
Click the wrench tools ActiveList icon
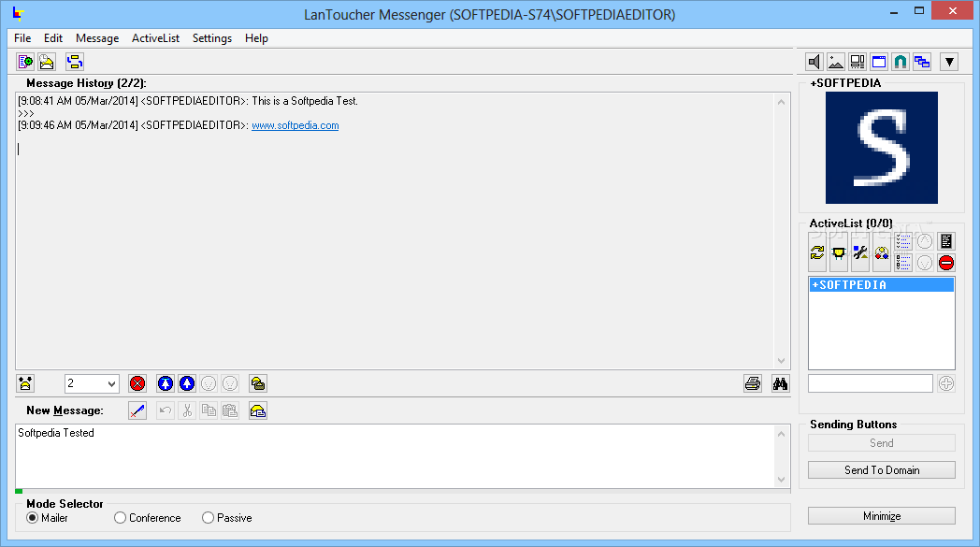pyautogui.click(x=860, y=252)
